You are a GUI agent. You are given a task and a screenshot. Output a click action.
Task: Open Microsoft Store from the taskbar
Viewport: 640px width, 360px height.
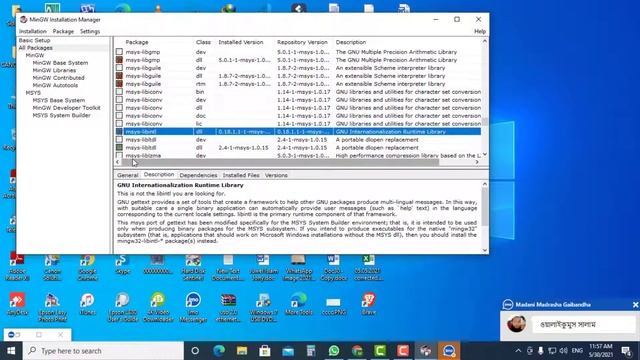point(265,351)
